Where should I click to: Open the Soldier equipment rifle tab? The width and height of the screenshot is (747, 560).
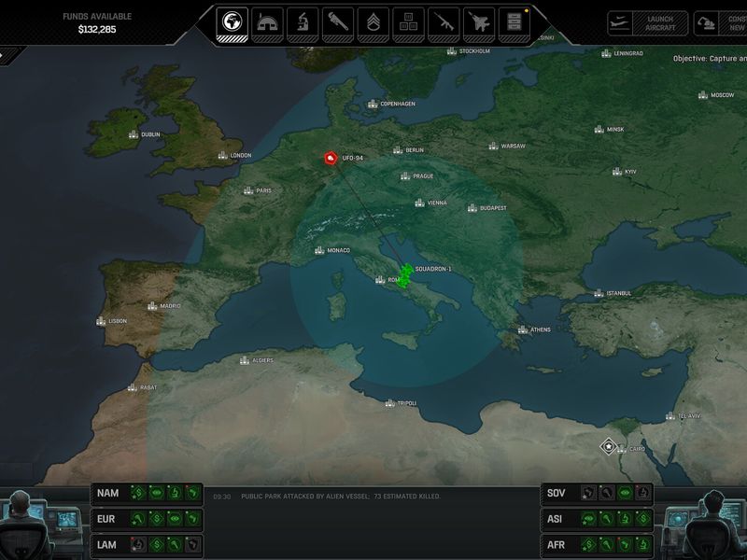pyautogui.click(x=444, y=23)
